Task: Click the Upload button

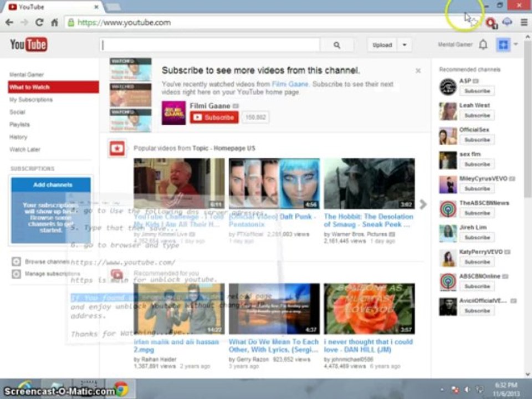Action: (382, 45)
